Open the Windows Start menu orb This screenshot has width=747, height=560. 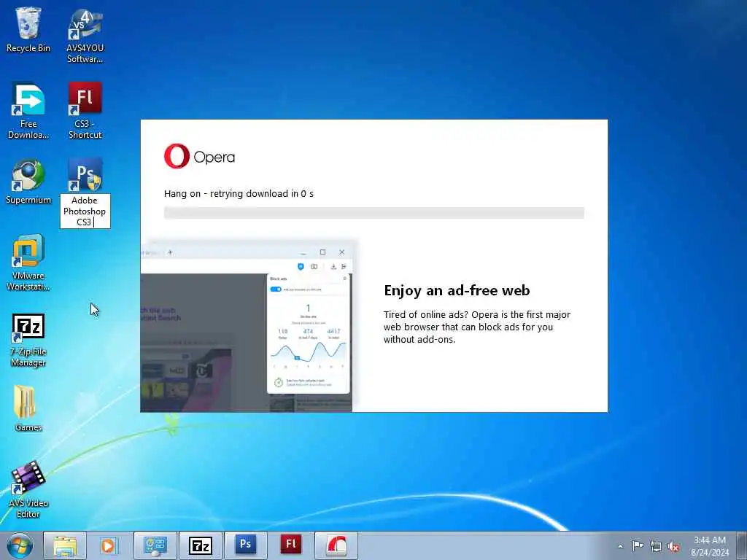(x=20, y=545)
